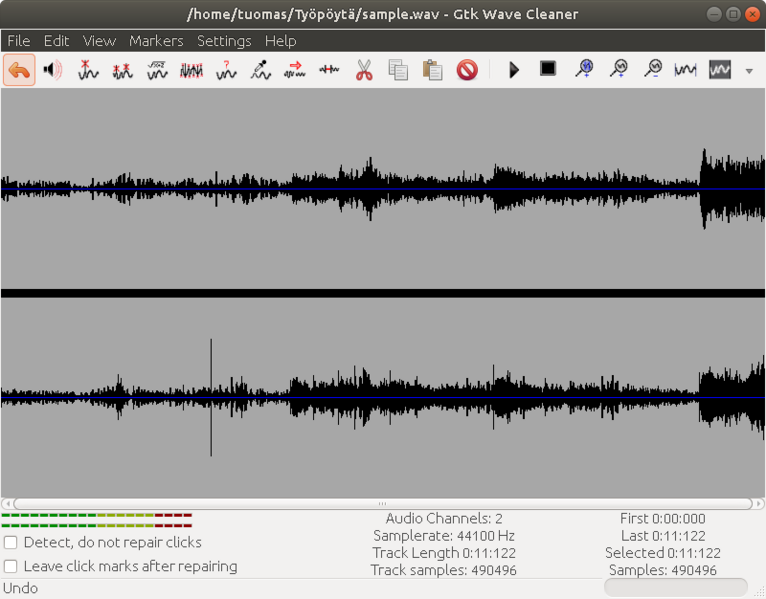Image resolution: width=766 pixels, height=599 pixels.
Task: Click the clipboard paste icon
Action: click(432, 70)
